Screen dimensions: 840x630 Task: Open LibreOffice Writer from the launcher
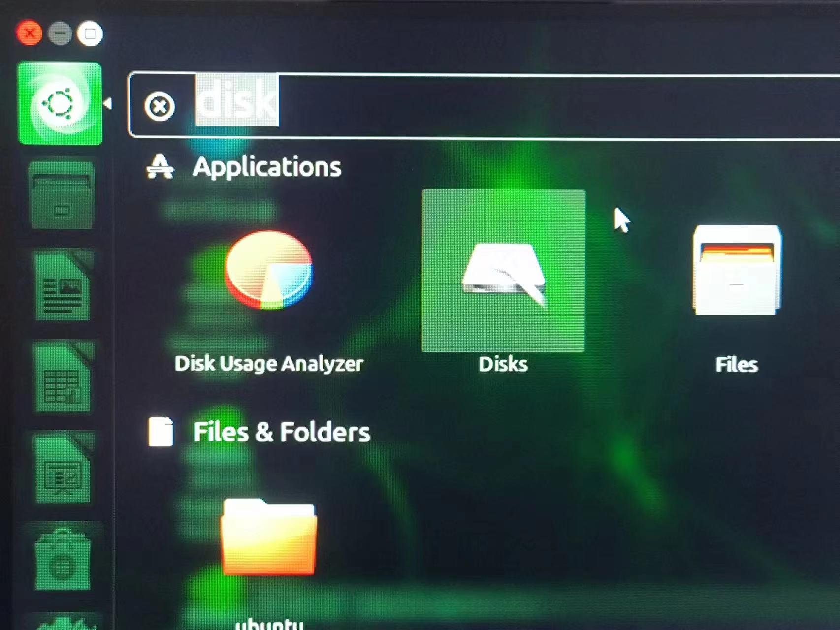click(64, 285)
